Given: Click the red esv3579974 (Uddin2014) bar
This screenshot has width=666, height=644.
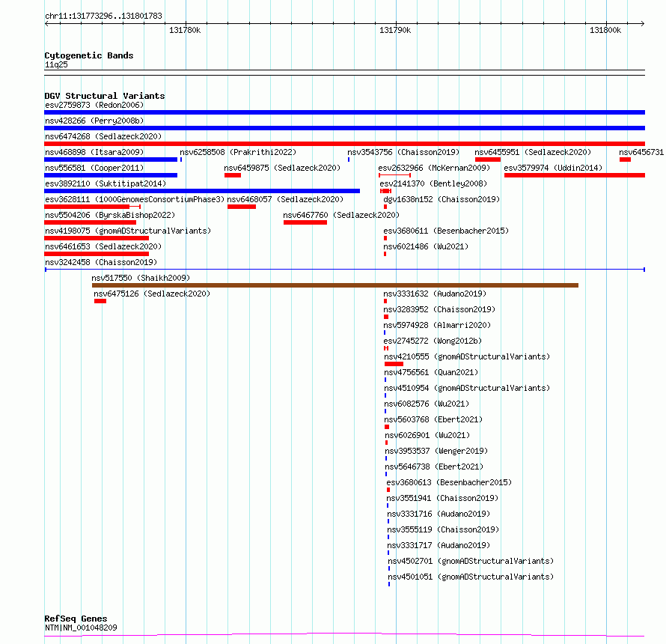Looking at the screenshot, I should [x=575, y=175].
